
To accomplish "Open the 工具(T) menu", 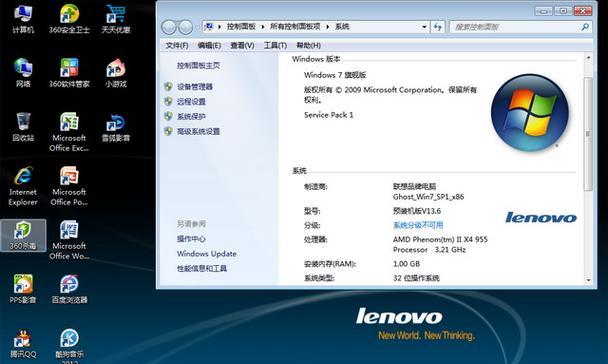I will [x=275, y=45].
